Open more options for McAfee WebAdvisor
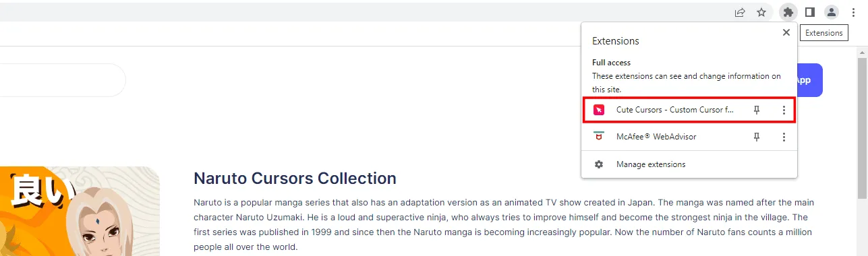The height and width of the screenshot is (256, 868). tap(784, 137)
